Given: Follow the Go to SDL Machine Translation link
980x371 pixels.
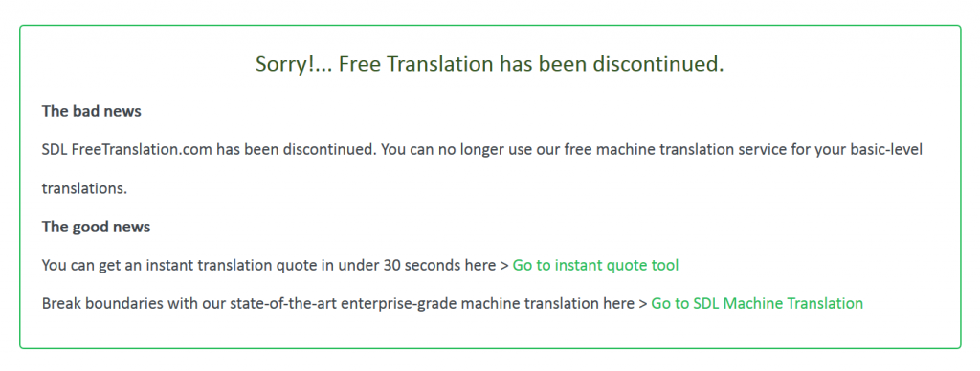Looking at the screenshot, I should [757, 303].
